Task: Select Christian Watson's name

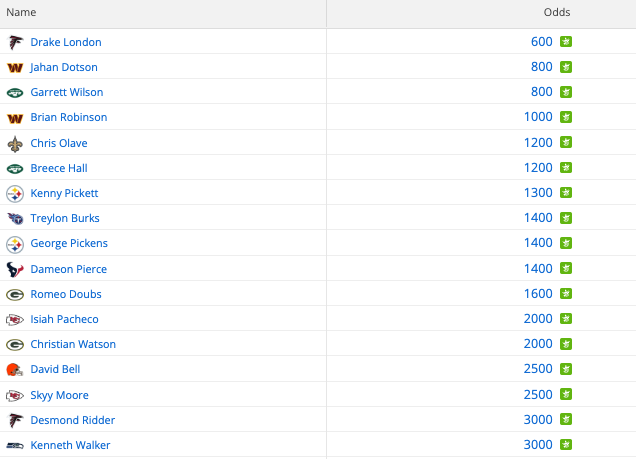Action: (x=73, y=344)
